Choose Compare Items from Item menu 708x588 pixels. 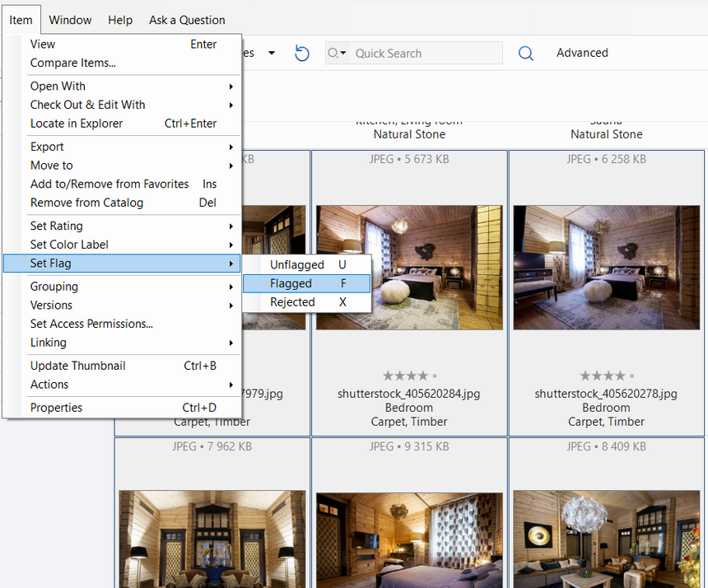click(x=73, y=63)
